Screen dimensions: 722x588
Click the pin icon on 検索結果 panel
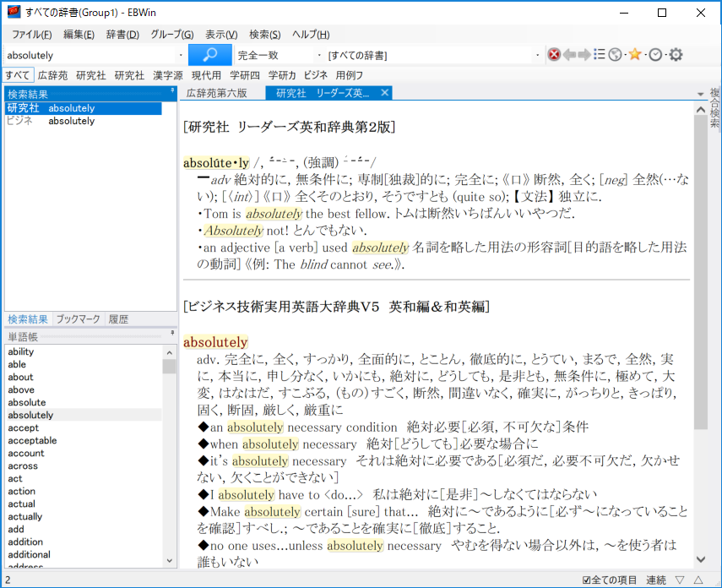pyautogui.click(x=172, y=90)
